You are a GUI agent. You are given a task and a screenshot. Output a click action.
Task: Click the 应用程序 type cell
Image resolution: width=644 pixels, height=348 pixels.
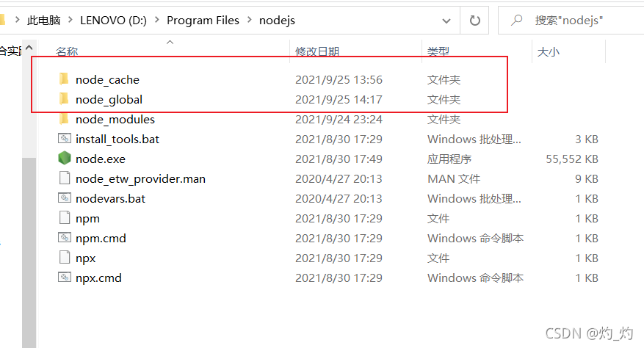449,159
